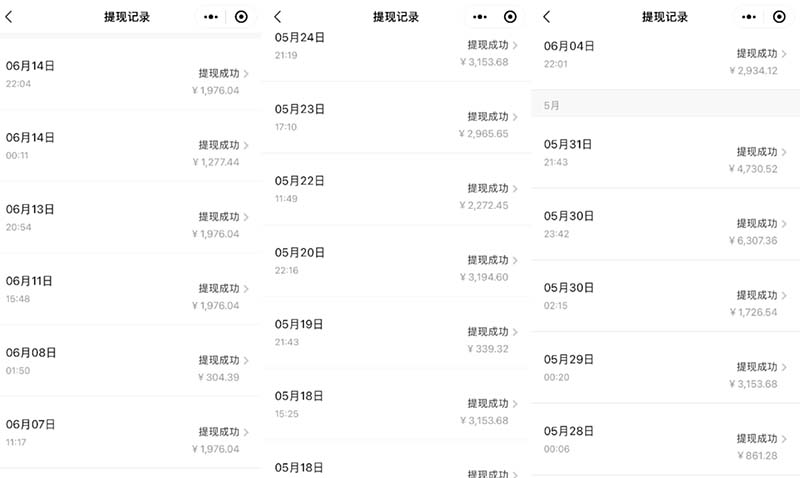
Task: Open the three-dot menu on the right screen
Action: (750, 17)
